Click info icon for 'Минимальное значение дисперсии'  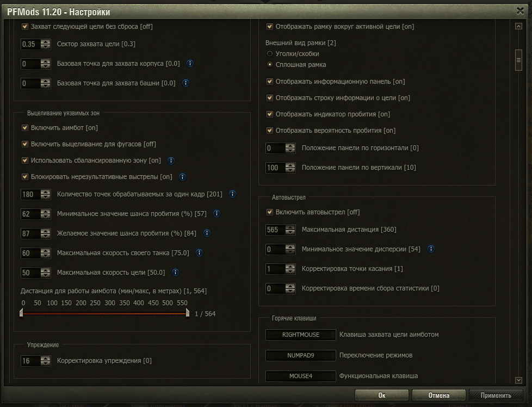click(x=431, y=249)
